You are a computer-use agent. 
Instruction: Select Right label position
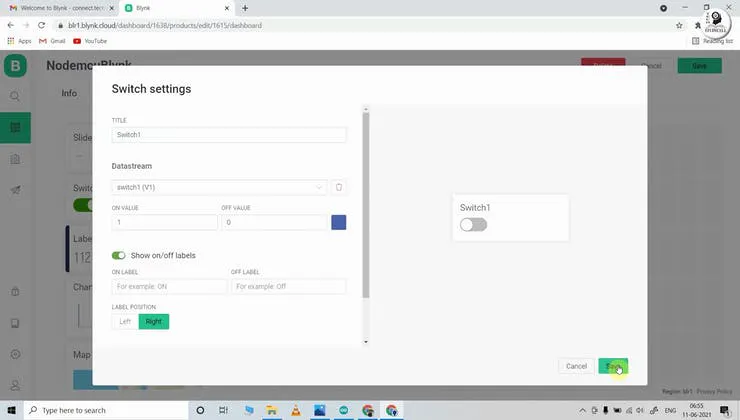click(x=153, y=321)
